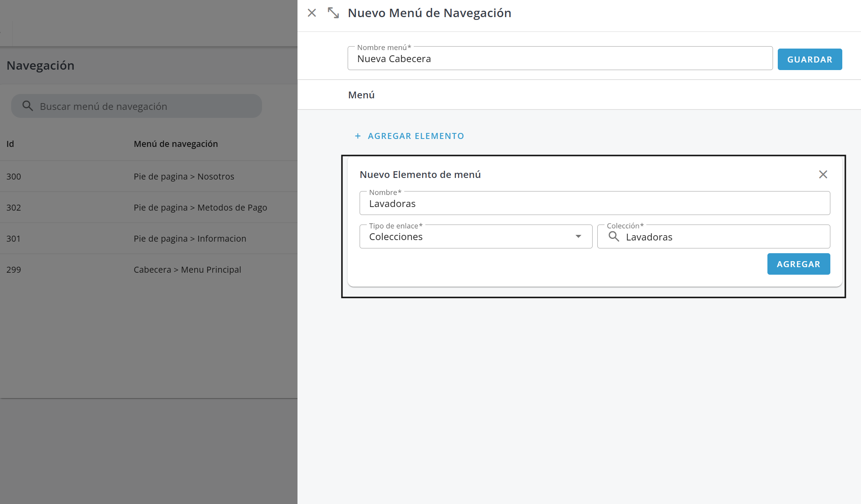Click AGREGAR ELEMENTO link
Screen dimensions: 861x504
(416, 136)
